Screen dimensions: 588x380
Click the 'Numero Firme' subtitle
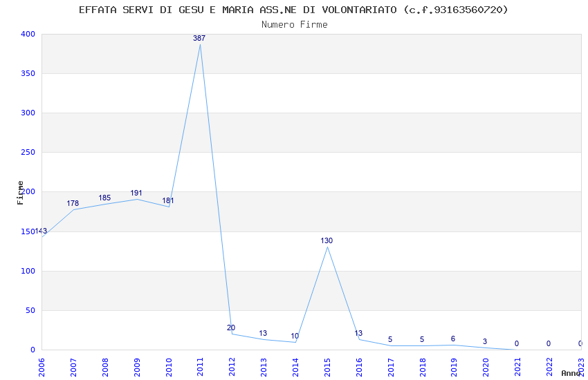(x=295, y=25)
